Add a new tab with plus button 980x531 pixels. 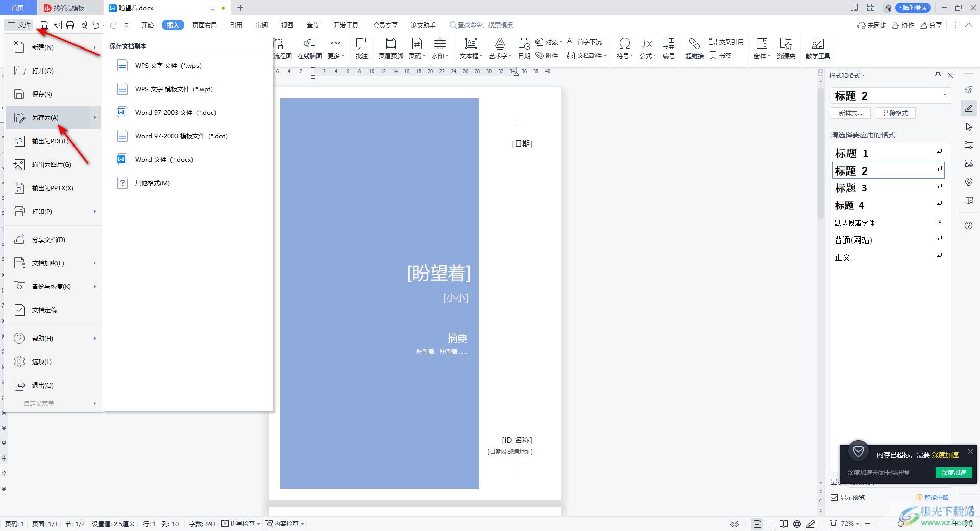coord(240,8)
